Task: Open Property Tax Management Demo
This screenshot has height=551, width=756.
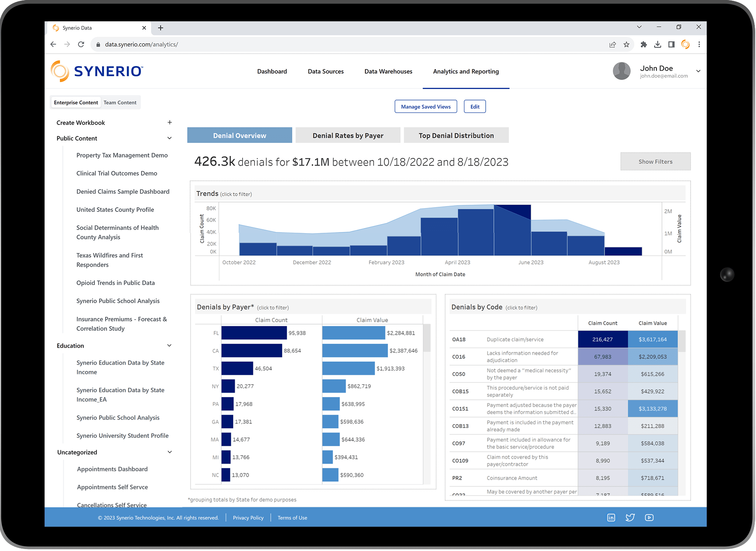Action: [122, 155]
